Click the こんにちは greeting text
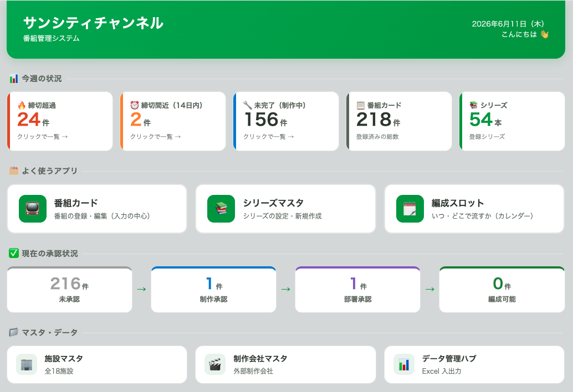 click(x=519, y=34)
